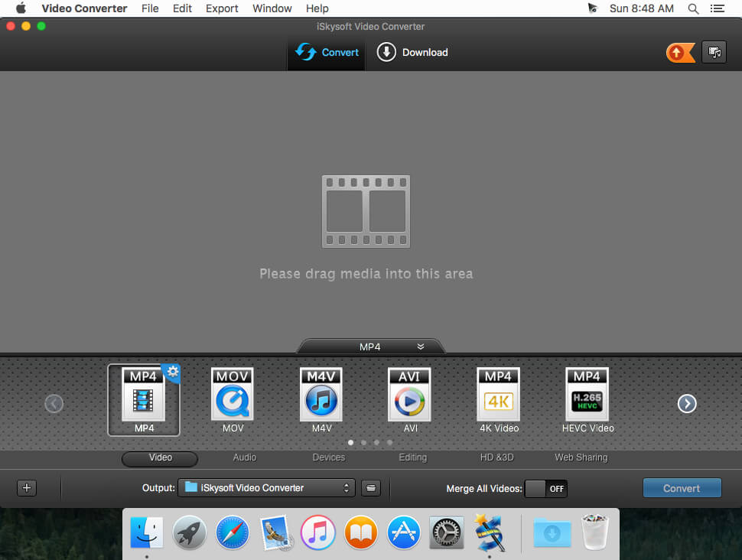742x560 pixels.
Task: Choose the MOV format preset
Action: [x=233, y=399]
